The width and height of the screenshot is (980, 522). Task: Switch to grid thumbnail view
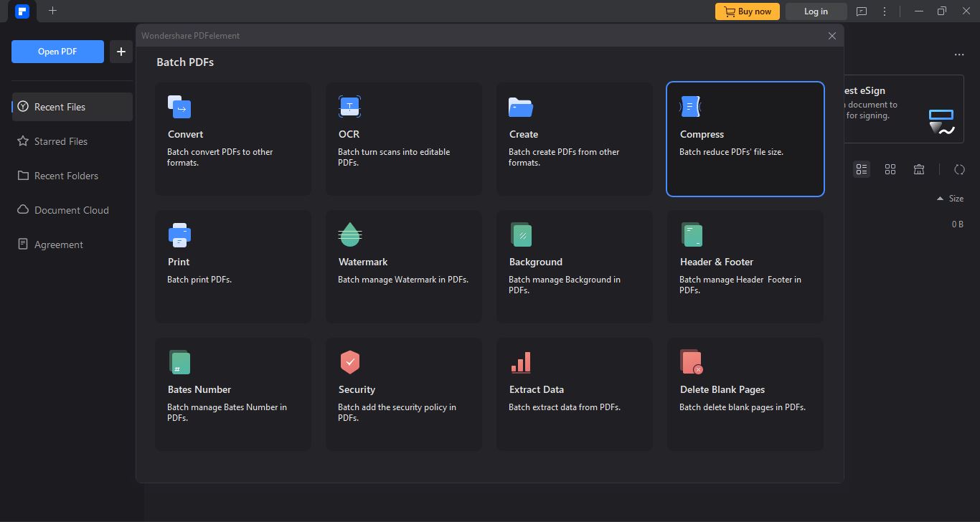tap(890, 169)
